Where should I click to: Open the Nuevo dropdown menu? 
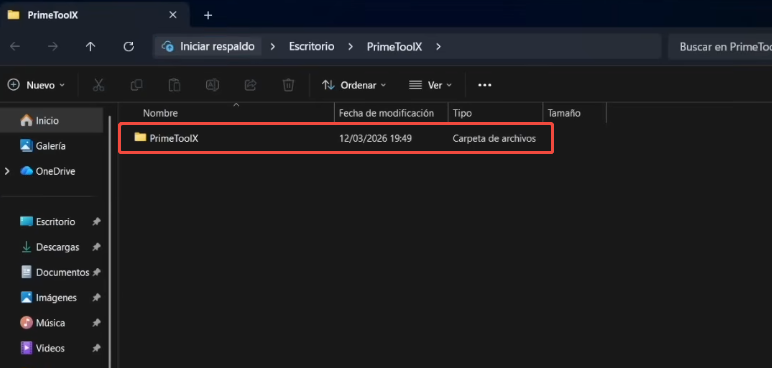(x=36, y=85)
